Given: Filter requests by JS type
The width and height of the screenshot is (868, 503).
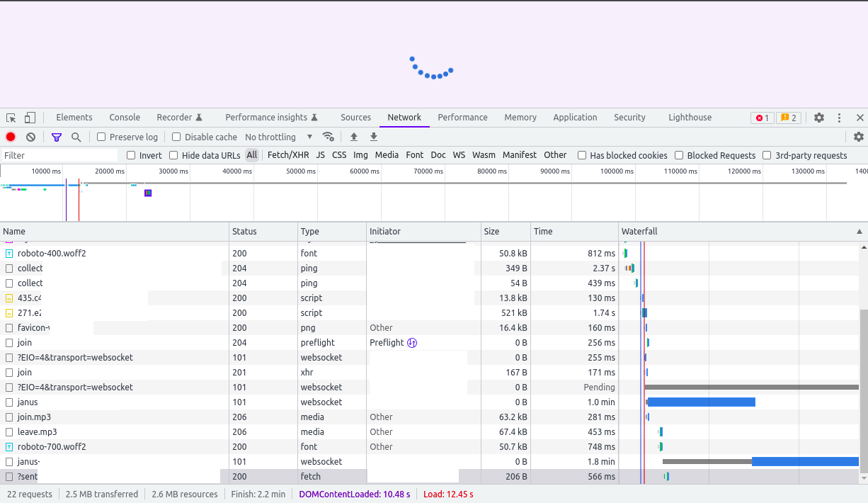Looking at the screenshot, I should pos(321,155).
